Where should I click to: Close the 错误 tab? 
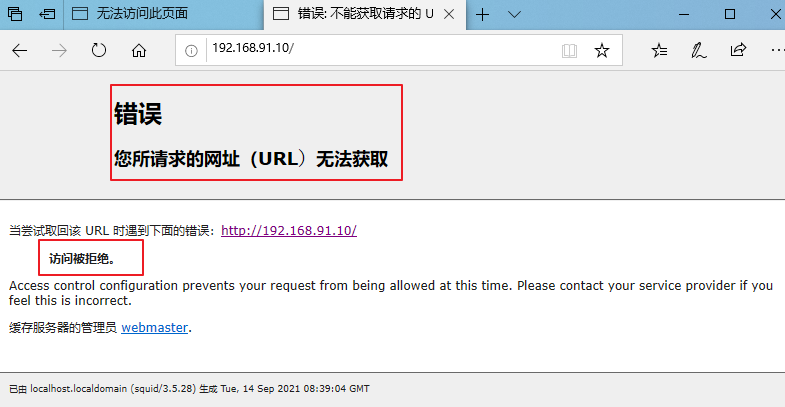449,15
